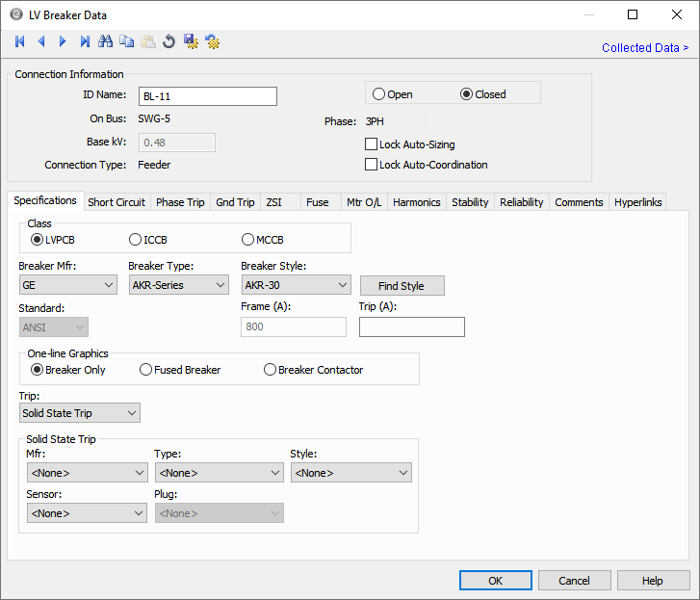Image resolution: width=700 pixels, height=600 pixels.
Task: Open the Collected Data link
Action: (644, 48)
